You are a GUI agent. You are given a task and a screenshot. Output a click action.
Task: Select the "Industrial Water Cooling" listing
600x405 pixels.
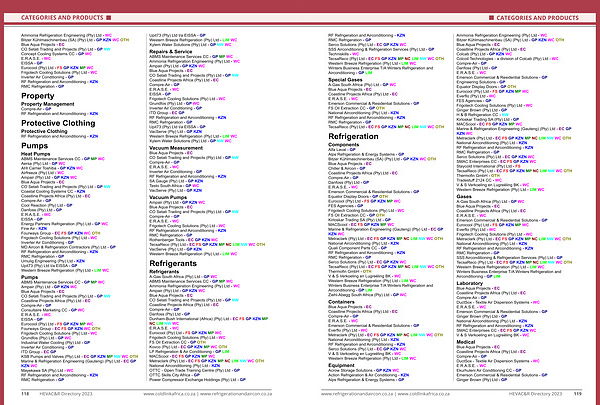point(56,343)
